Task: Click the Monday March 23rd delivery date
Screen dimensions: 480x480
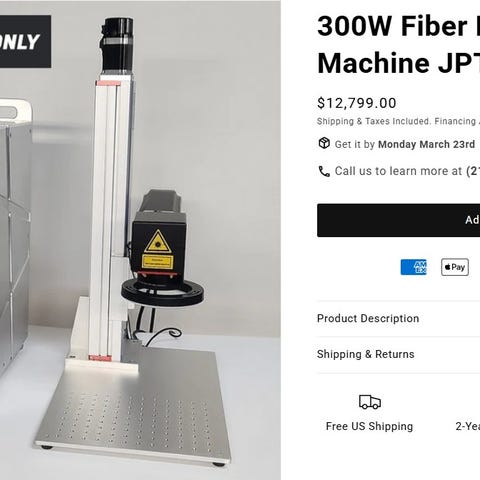Action: coord(426,144)
